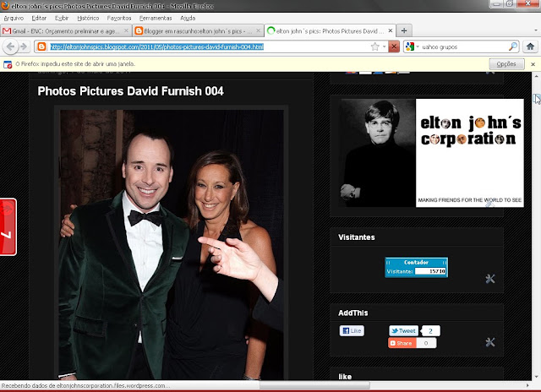Run search with the magnifying glass icon
The image size is (541, 392).
[x=513, y=46]
